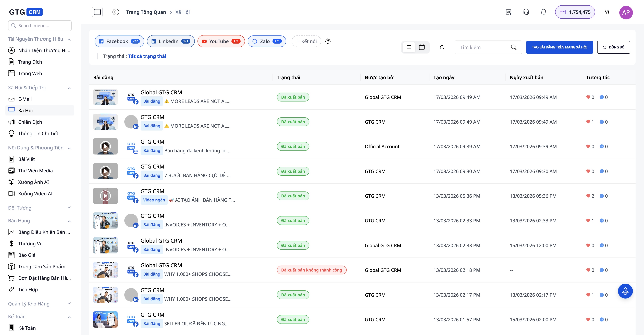Click the Đồng bộ button

[613, 47]
